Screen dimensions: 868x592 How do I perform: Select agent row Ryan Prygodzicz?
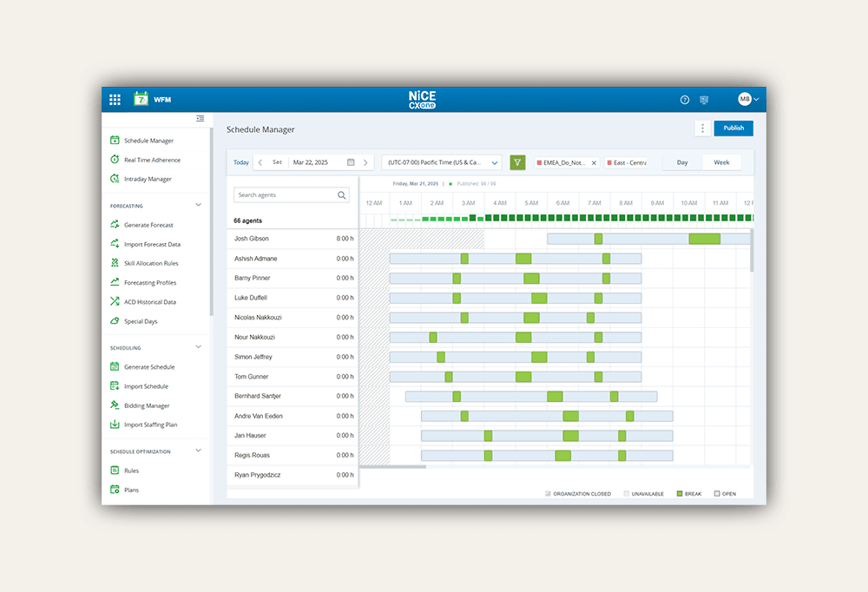coord(293,475)
